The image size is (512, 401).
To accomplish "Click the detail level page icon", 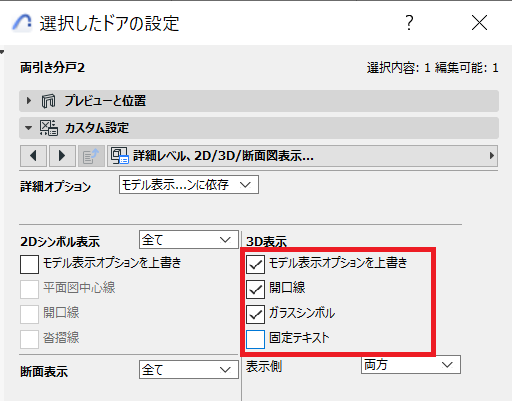I will [119, 156].
